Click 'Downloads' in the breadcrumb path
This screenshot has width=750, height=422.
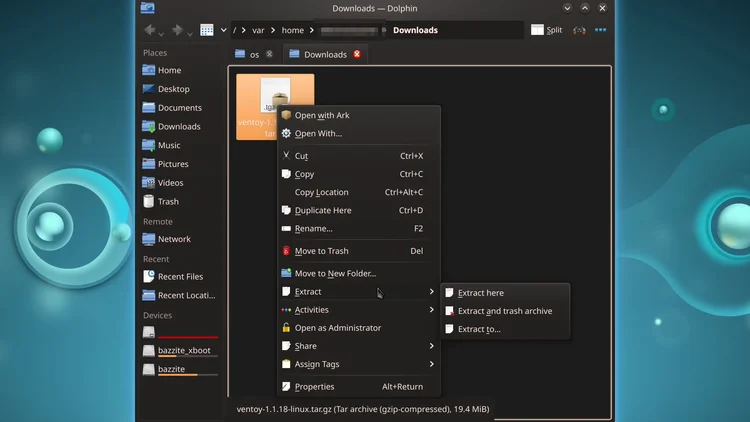415,30
